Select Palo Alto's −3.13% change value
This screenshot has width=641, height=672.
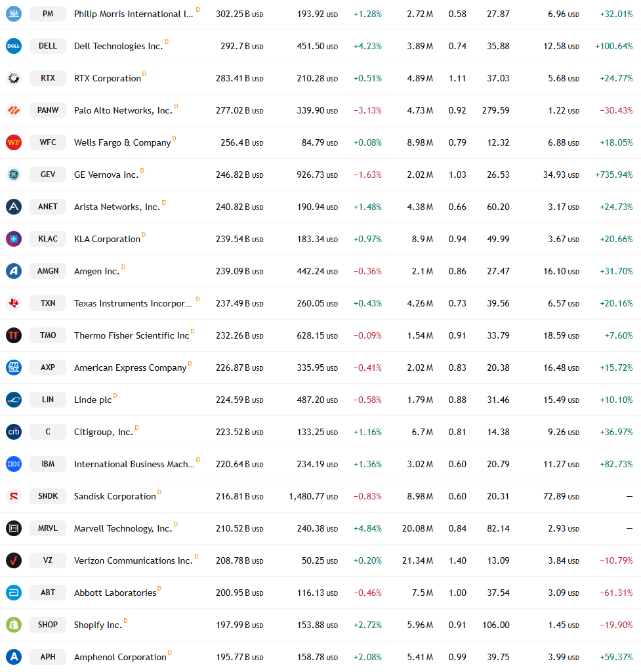pyautogui.click(x=367, y=110)
